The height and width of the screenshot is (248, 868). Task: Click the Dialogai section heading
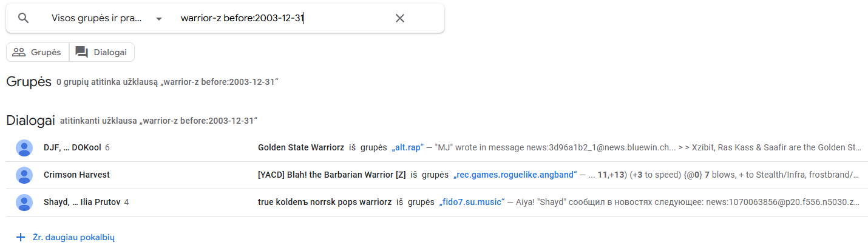pyautogui.click(x=30, y=120)
